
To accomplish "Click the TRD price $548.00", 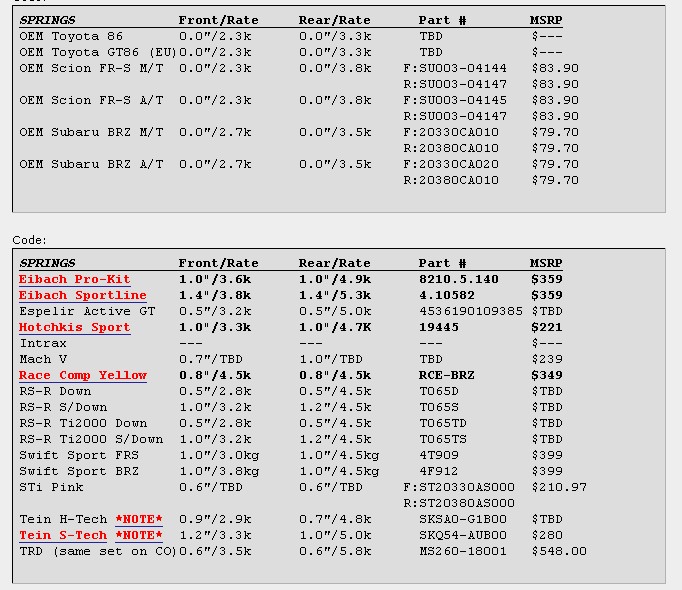I will 559,552.
